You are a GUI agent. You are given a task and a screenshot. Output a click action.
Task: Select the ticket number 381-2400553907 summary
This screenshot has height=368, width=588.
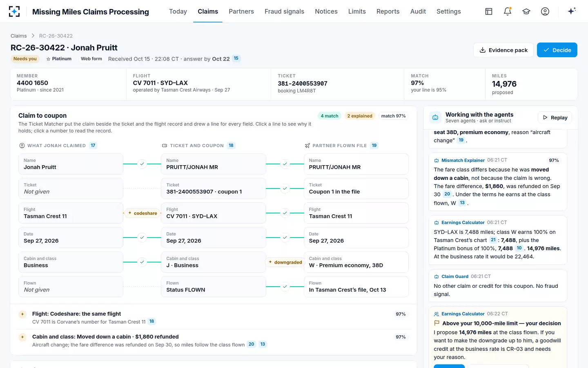[x=303, y=83]
